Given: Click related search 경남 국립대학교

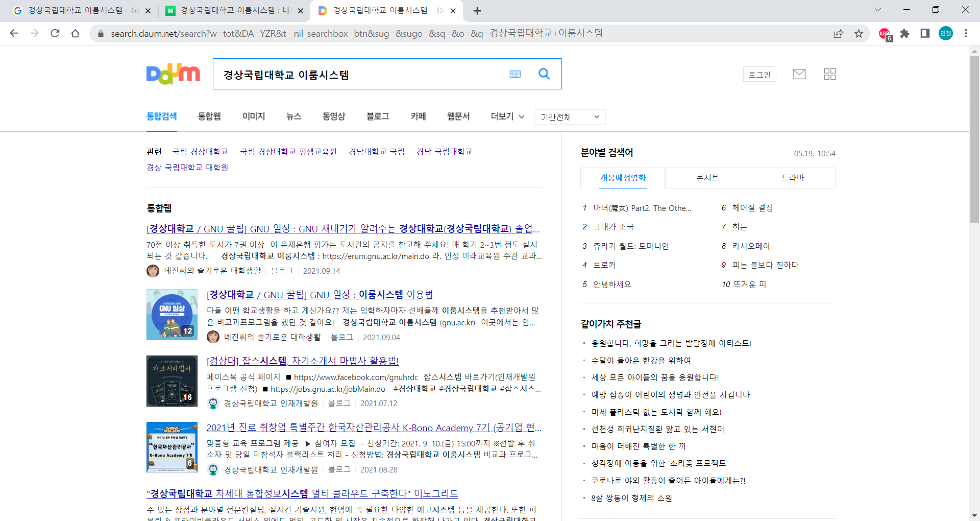Looking at the screenshot, I should (x=444, y=152).
